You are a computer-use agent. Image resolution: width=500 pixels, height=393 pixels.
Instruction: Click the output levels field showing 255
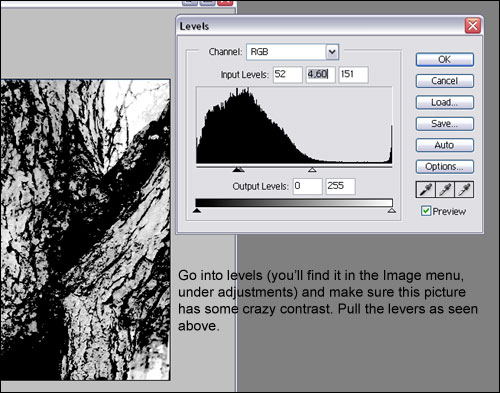pyautogui.click(x=340, y=186)
